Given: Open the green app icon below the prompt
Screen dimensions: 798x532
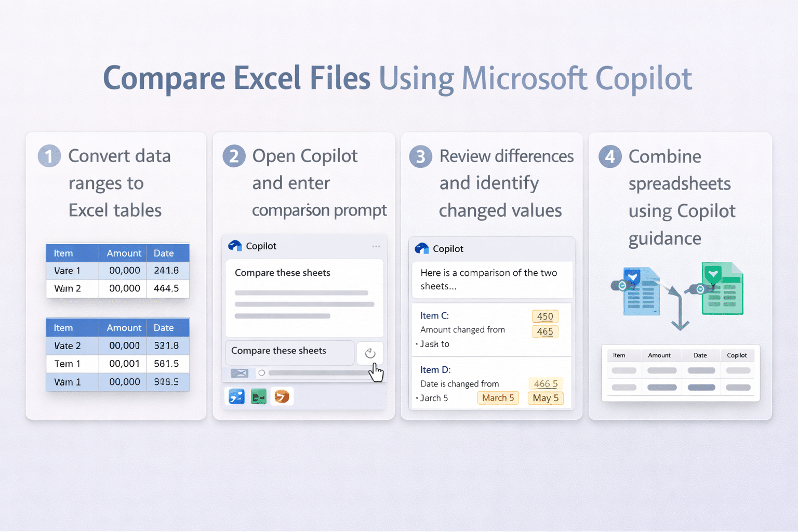Looking at the screenshot, I should 259,397.
